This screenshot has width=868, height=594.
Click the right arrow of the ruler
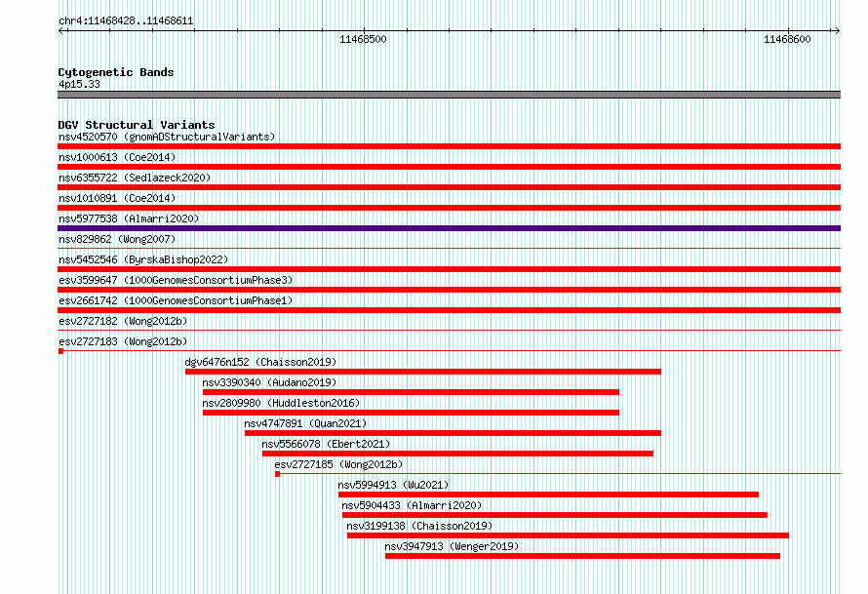click(837, 30)
